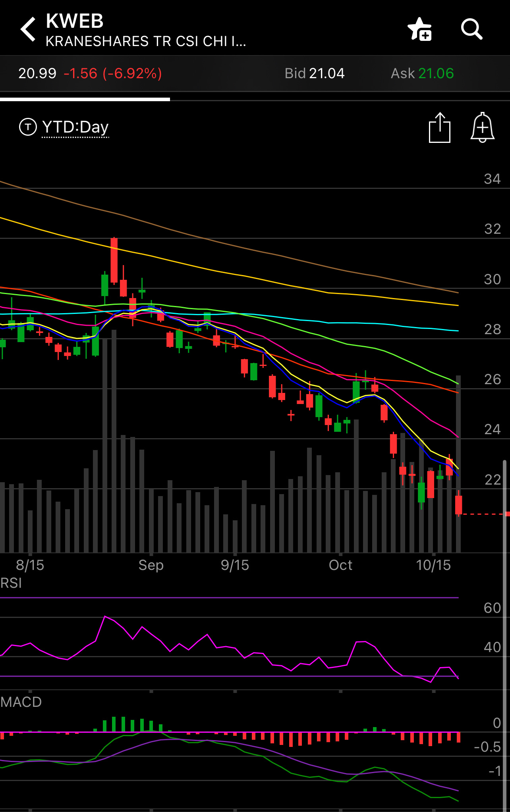Tap the 34 price axis label

(x=492, y=179)
